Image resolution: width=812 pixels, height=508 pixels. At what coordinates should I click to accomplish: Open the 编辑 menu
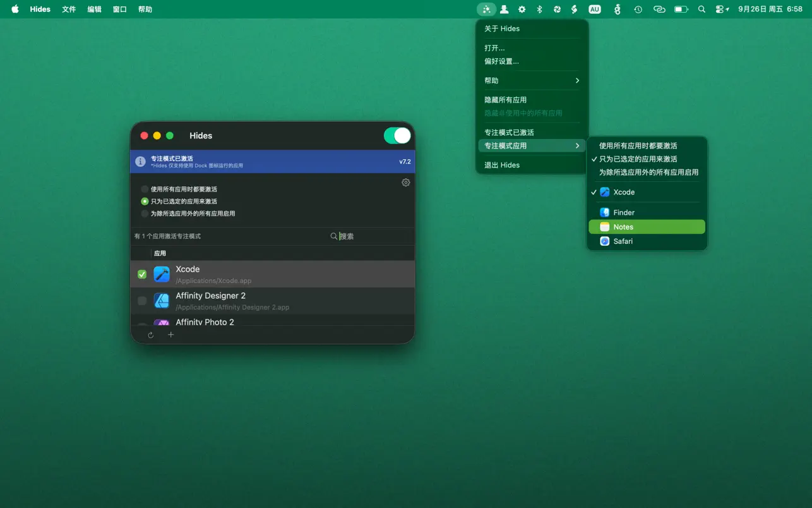[94, 9]
